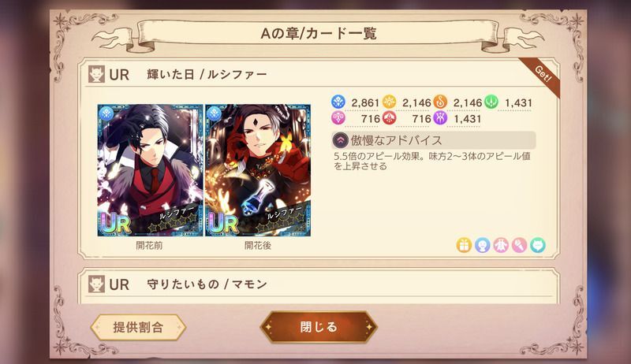View the 開花後 Lucifer card thumbnail
Image resolution: width=631 pixels, height=364 pixels.
pos(258,170)
